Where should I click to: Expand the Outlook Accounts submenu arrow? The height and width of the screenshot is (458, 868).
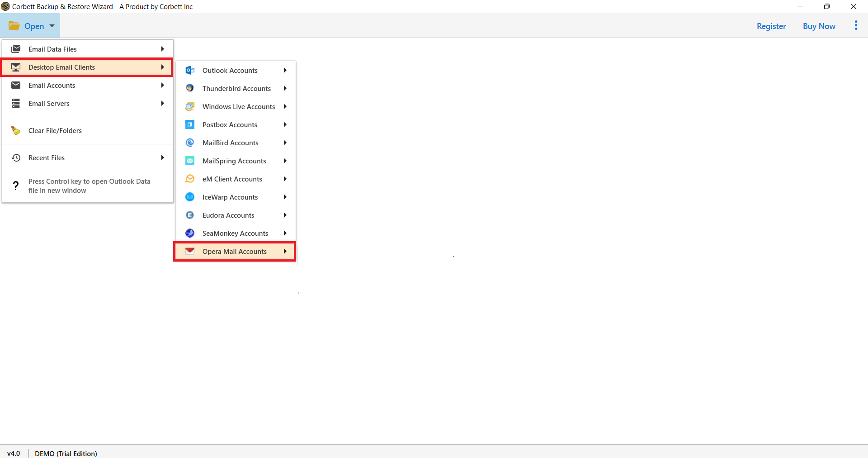285,70
